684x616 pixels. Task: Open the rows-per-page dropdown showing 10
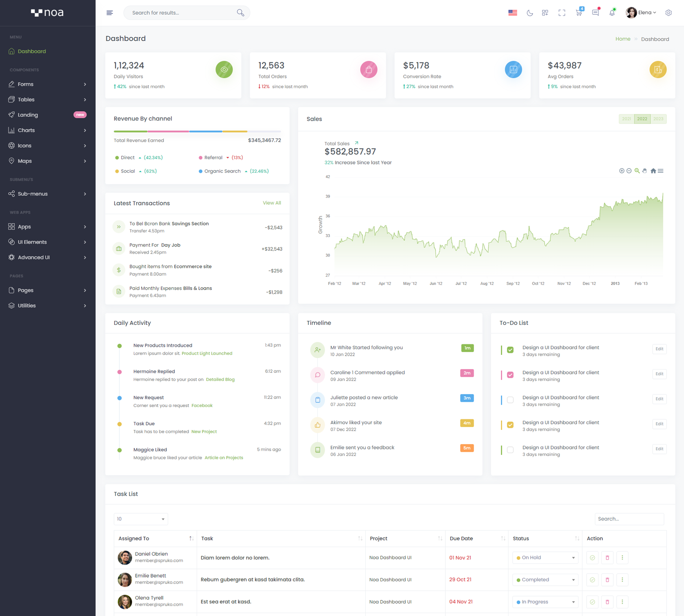(x=141, y=519)
